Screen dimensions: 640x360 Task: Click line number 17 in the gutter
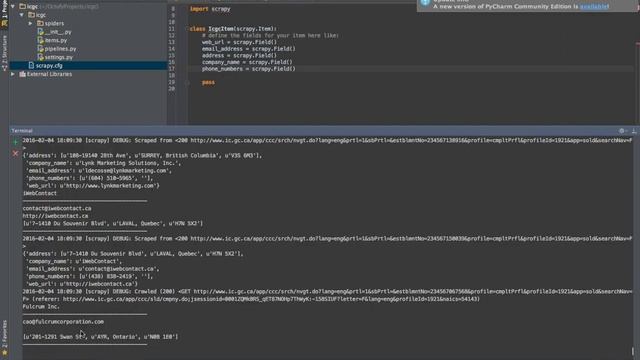click(171, 69)
